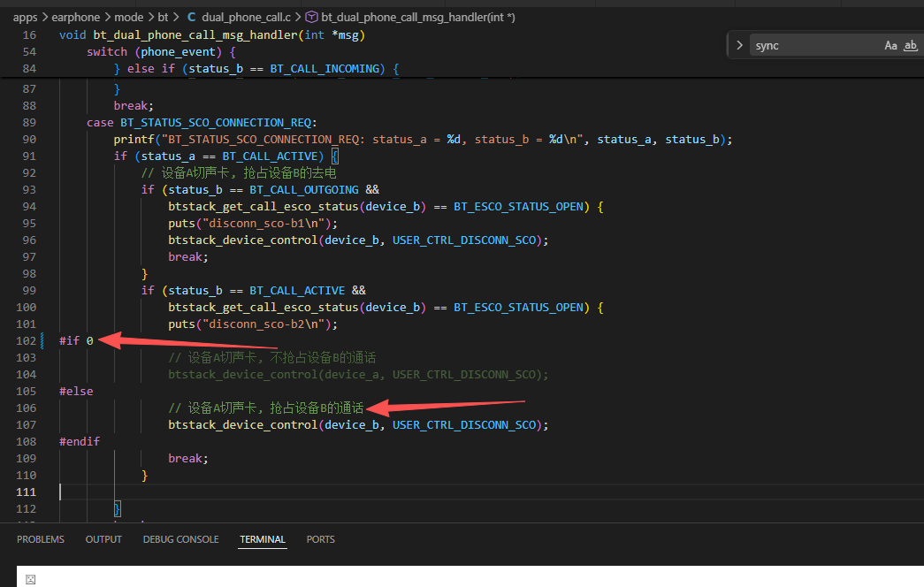
Task: Jump to sticky scroll line "switch (phone_event) {"
Action: 161,52
